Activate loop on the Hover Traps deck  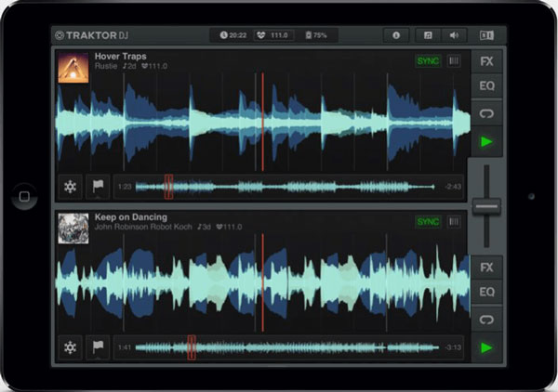pos(486,114)
